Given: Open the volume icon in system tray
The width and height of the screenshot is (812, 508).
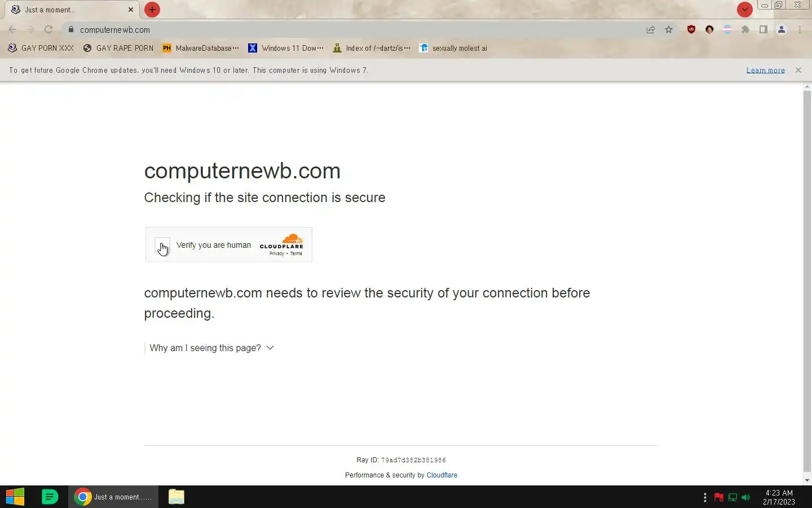Looking at the screenshot, I should pos(745,497).
